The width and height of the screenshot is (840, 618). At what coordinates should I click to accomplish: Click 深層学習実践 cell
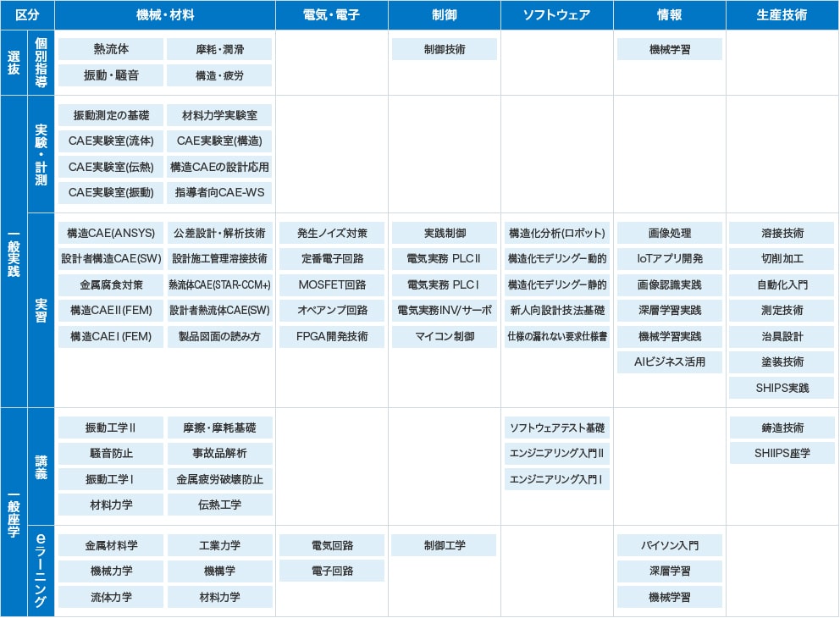pyautogui.click(x=670, y=310)
